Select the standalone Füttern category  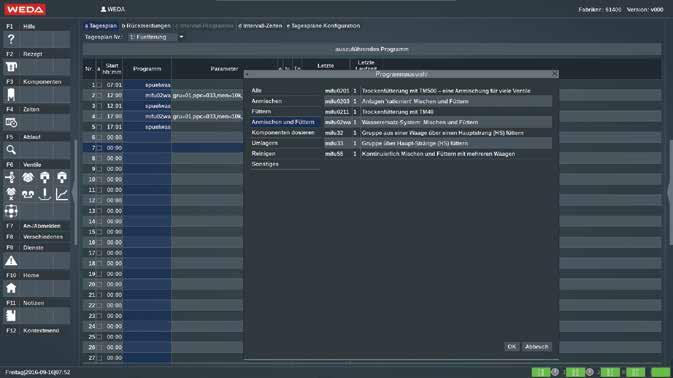285,112
